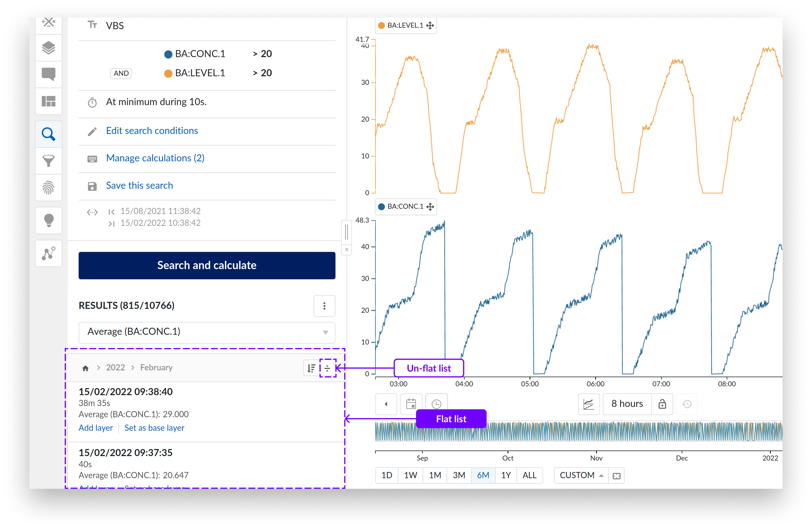Open the lightbulb icon in sidebar
This screenshot has width=812, height=530.
49,220
